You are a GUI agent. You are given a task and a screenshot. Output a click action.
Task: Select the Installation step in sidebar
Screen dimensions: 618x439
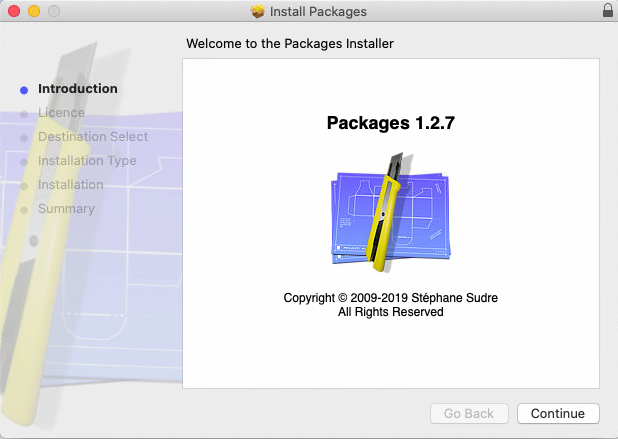pyautogui.click(x=71, y=185)
